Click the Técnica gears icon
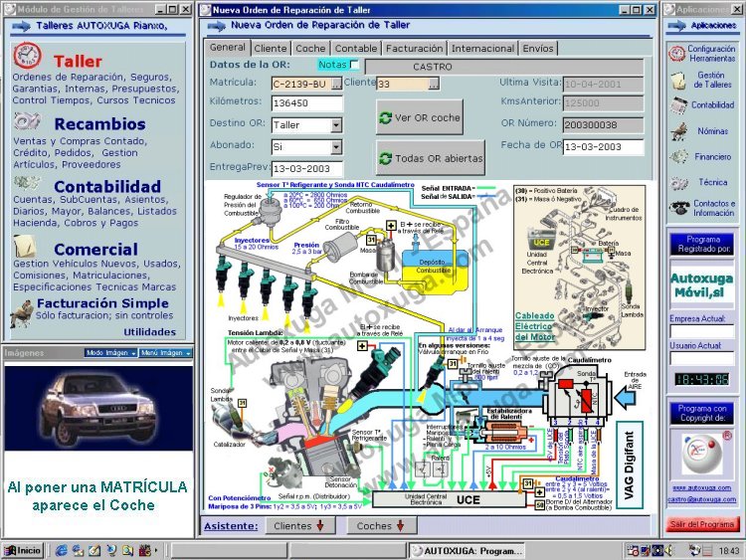Screen dimensions: 746x560 point(679,182)
